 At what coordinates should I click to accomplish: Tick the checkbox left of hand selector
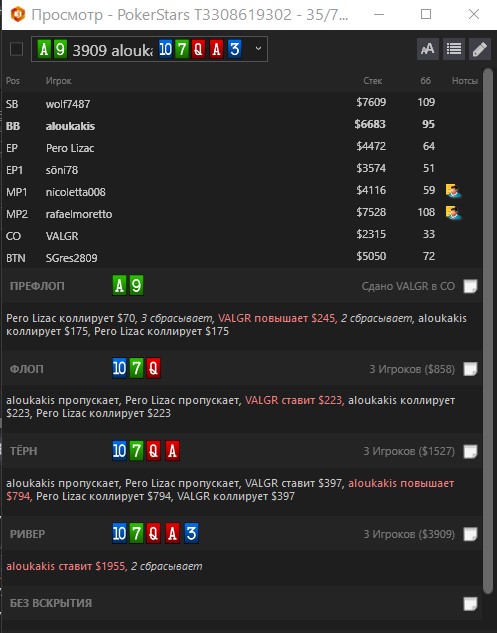click(16, 49)
